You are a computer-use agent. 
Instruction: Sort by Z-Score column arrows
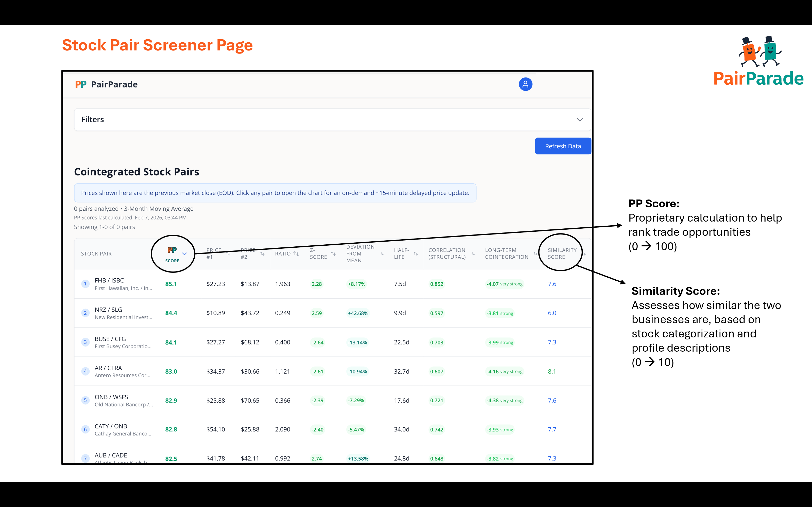(x=333, y=253)
